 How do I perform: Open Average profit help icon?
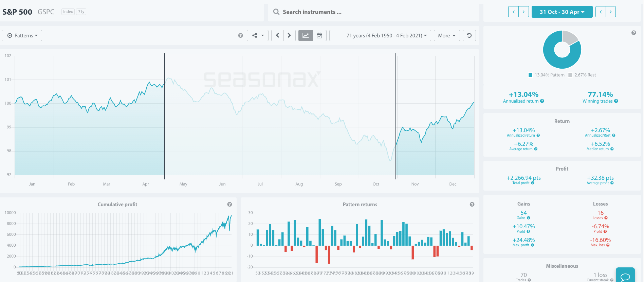tap(612, 183)
